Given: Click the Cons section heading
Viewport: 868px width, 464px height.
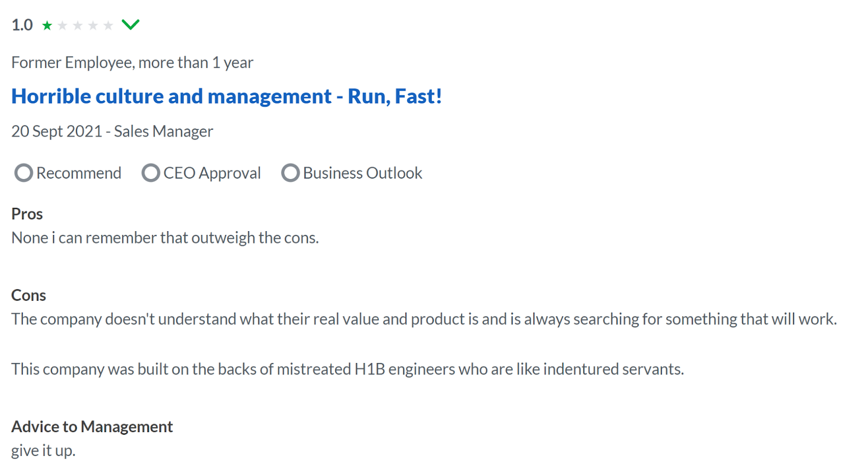Looking at the screenshot, I should (29, 295).
